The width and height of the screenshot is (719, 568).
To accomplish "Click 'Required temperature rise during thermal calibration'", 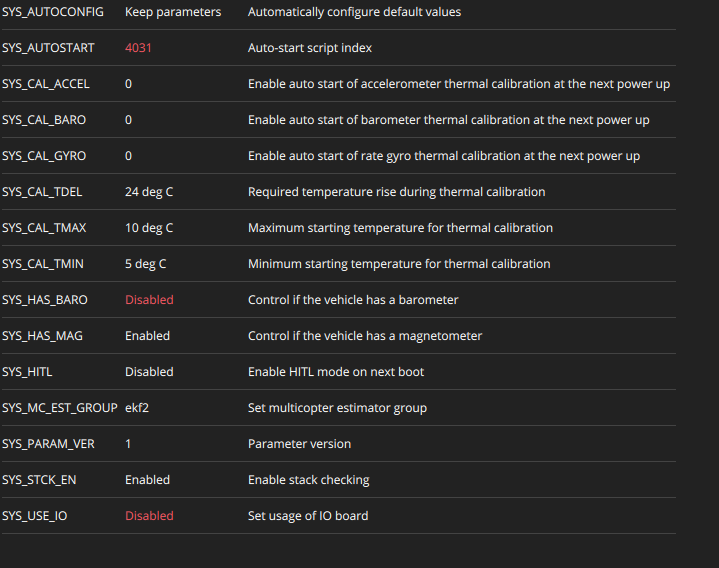I will tap(397, 192).
